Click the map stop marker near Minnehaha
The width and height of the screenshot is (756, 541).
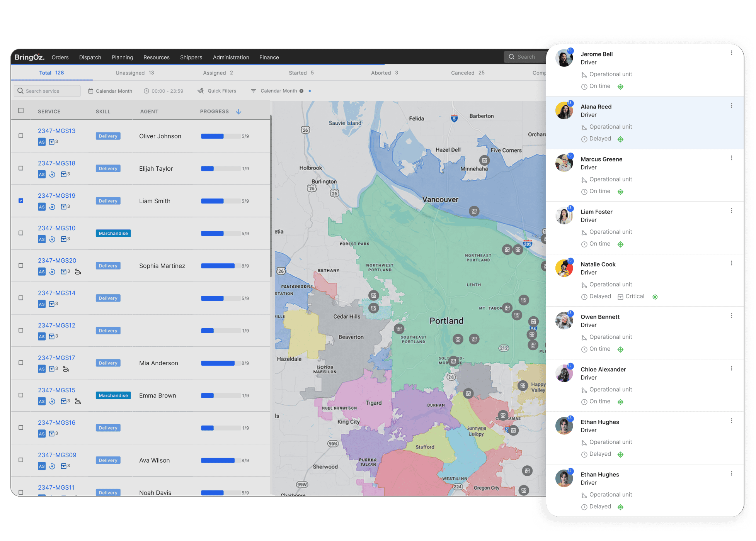[x=484, y=160]
